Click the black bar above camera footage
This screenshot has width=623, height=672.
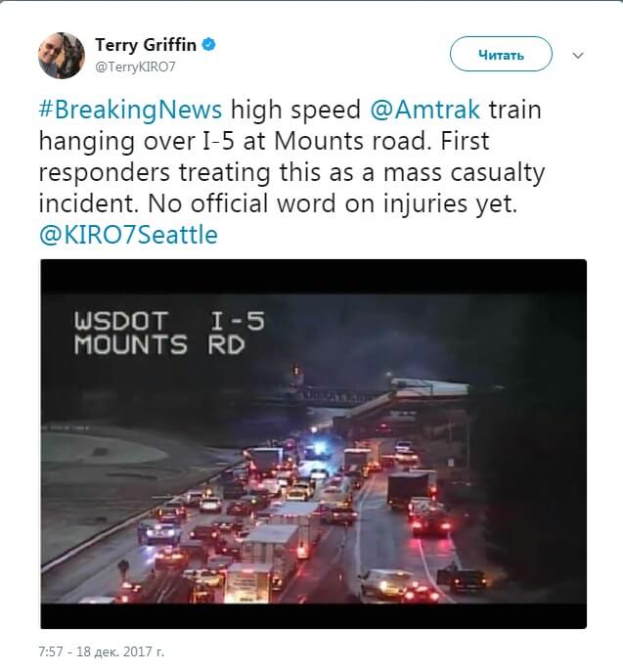point(314,277)
